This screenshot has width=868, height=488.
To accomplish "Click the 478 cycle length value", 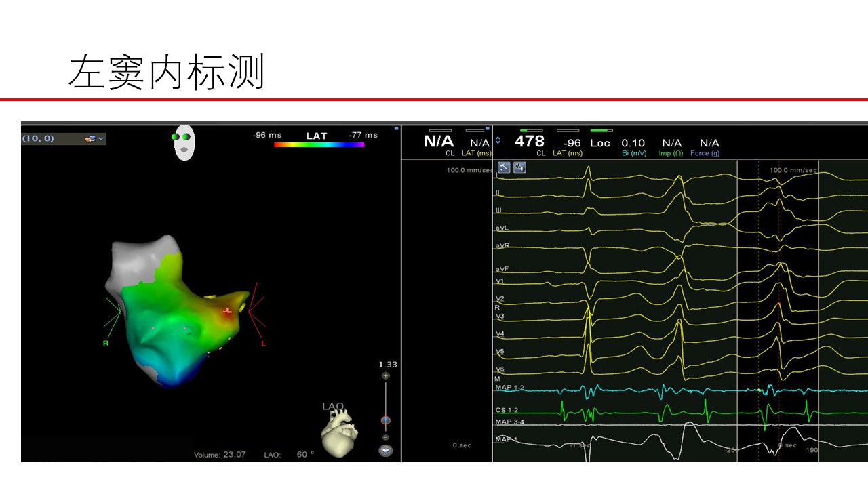I will coord(530,142).
